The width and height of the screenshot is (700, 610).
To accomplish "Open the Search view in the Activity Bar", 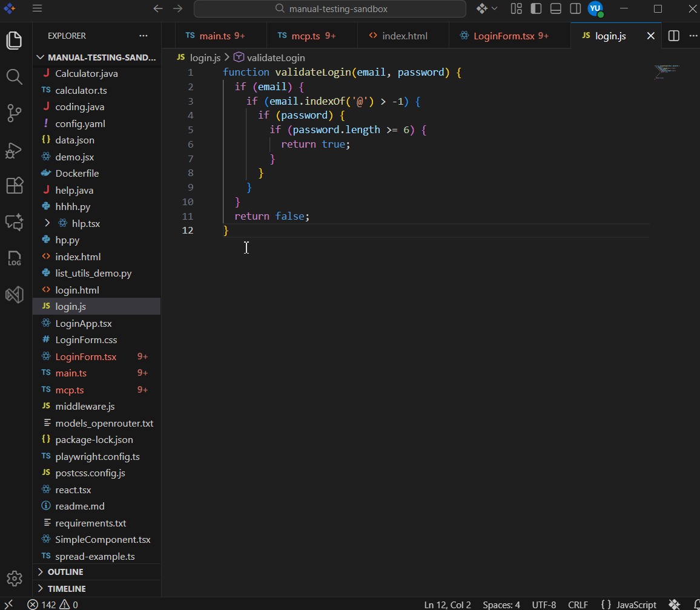I will point(15,77).
